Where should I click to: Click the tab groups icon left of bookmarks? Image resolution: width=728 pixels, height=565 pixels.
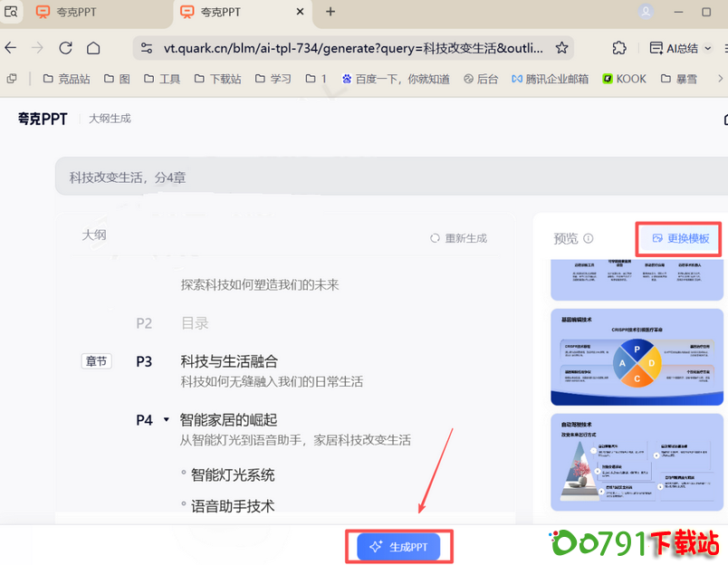12,79
